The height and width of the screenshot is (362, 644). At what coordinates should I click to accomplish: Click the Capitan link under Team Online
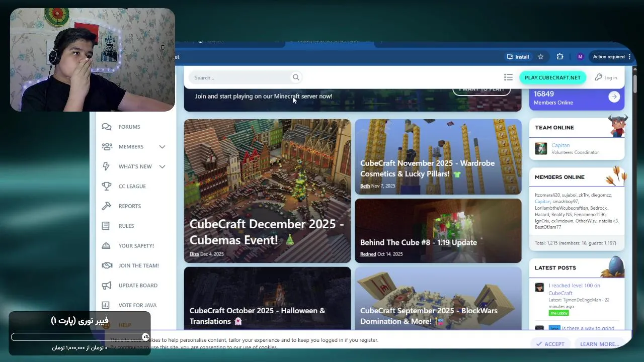(x=560, y=145)
